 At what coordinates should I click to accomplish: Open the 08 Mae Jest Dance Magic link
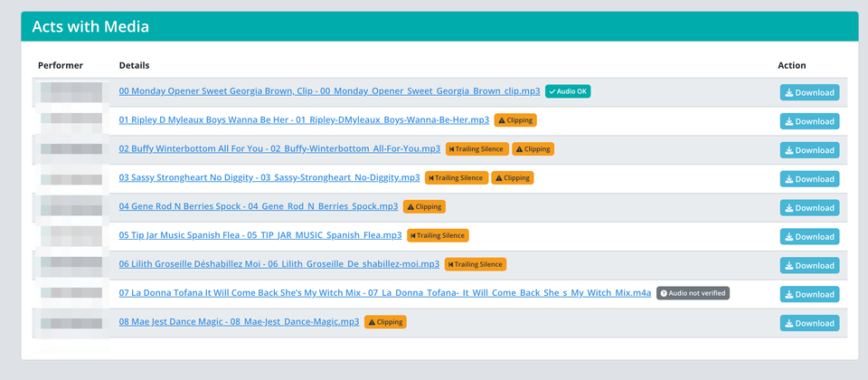click(239, 322)
